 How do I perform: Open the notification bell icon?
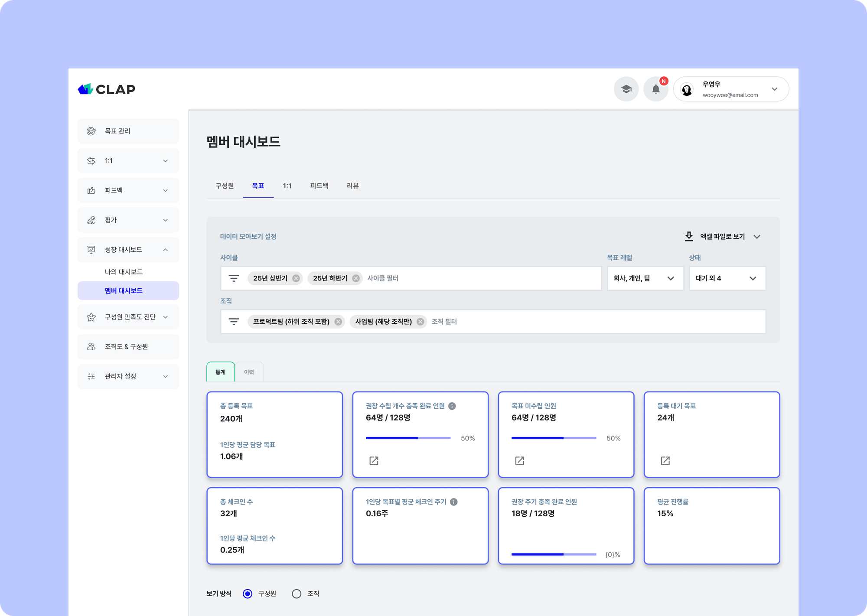click(655, 89)
